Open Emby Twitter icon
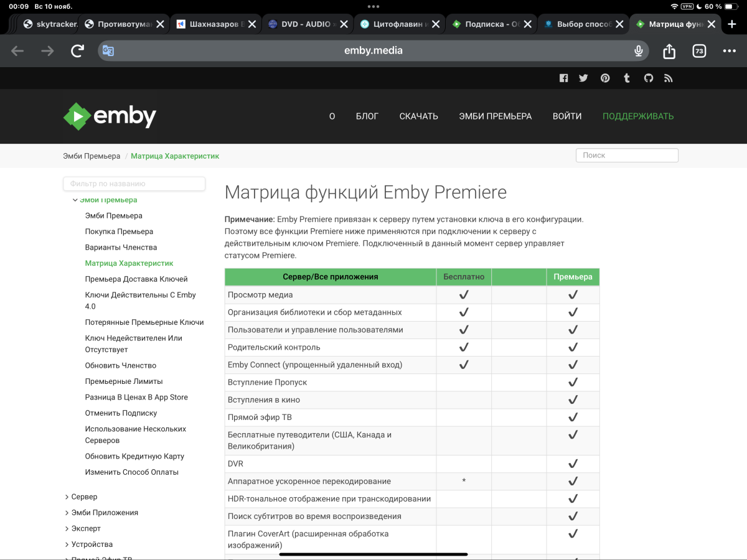Screen dimensions: 747x560 point(583,78)
